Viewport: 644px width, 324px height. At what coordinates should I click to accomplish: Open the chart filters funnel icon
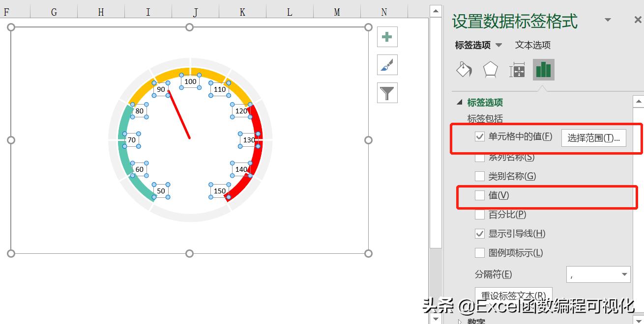(387, 92)
